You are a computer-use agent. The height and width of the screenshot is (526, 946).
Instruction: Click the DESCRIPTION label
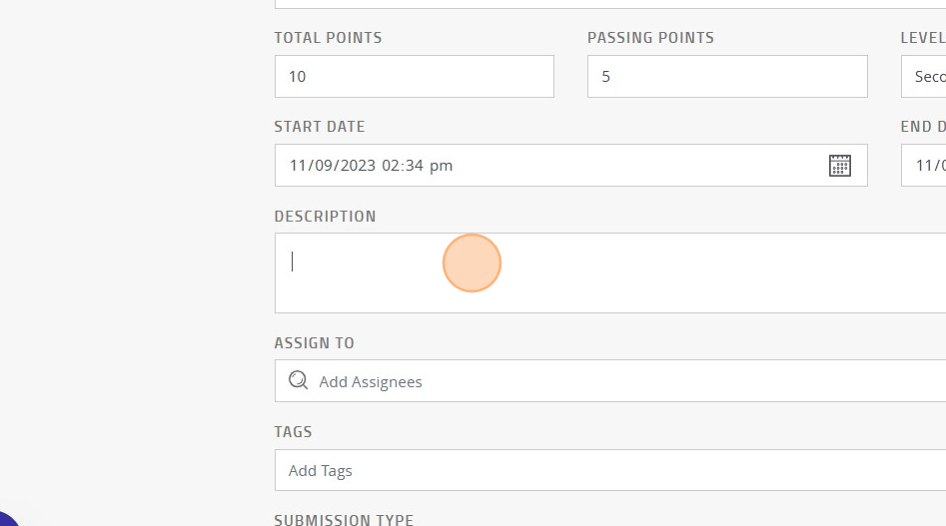tap(325, 216)
